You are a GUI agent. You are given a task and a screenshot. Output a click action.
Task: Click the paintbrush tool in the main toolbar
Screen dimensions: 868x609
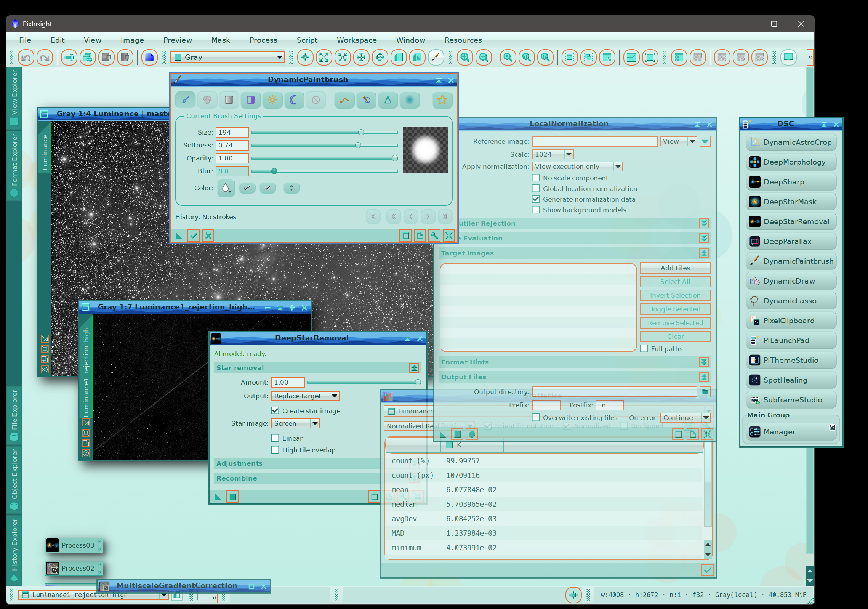(x=436, y=58)
